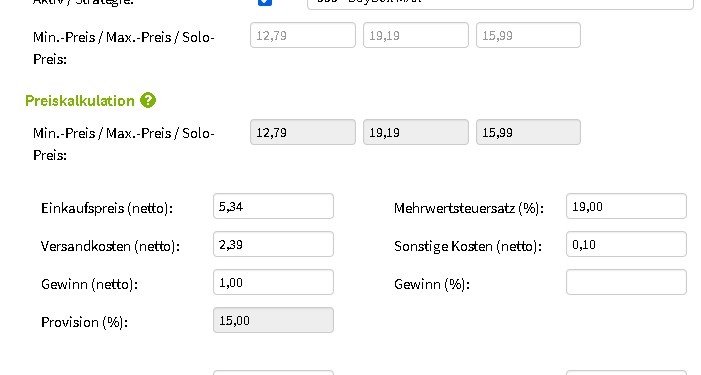The height and width of the screenshot is (375, 701).
Task: Open the strategy dropdown next to Aktiv checkbox
Action: (x=500, y=4)
